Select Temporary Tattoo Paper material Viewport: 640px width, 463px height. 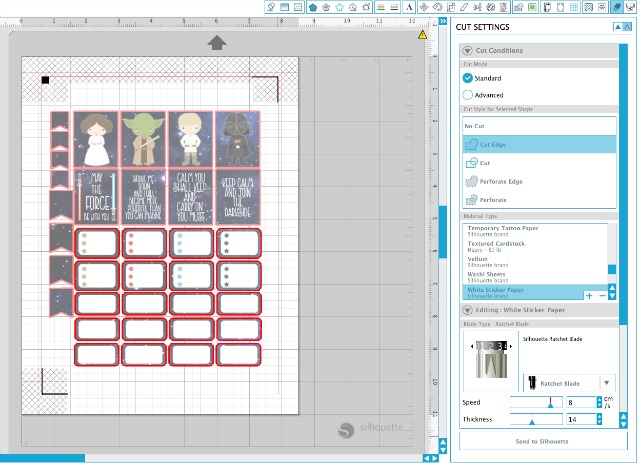coord(535,231)
